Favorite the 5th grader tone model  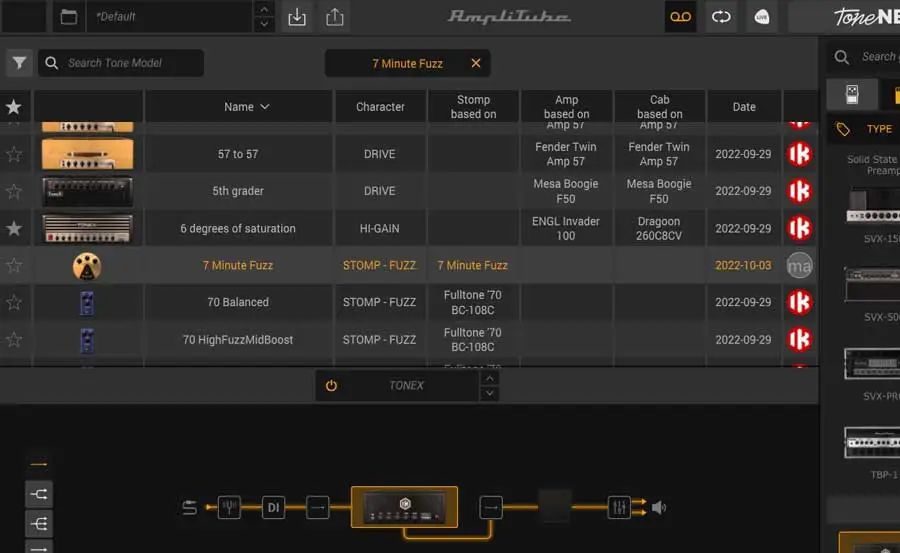(14, 191)
